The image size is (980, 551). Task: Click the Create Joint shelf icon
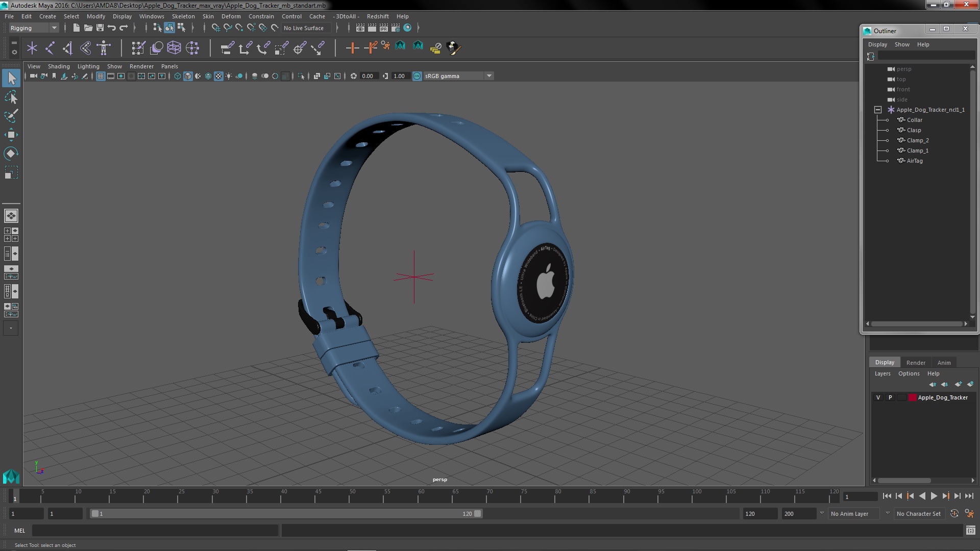click(50, 48)
